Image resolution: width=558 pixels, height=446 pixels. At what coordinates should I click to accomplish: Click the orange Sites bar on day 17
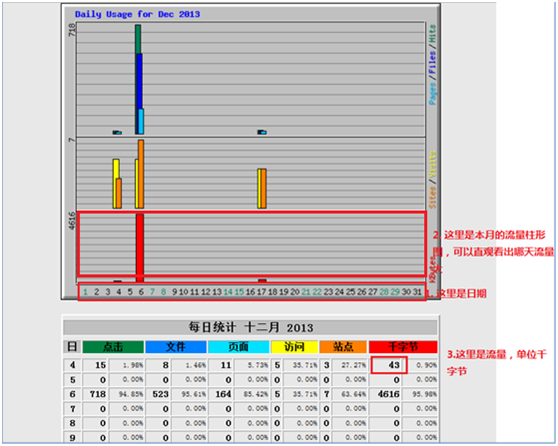point(264,189)
